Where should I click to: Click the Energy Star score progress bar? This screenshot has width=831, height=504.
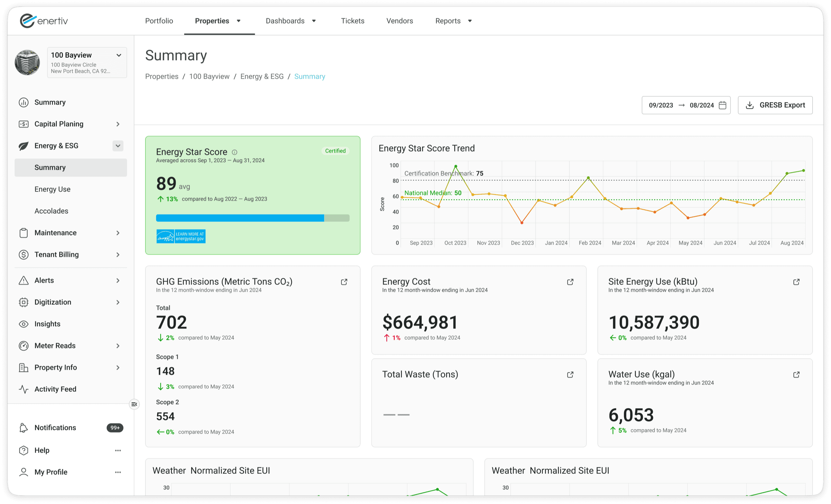coord(253,218)
